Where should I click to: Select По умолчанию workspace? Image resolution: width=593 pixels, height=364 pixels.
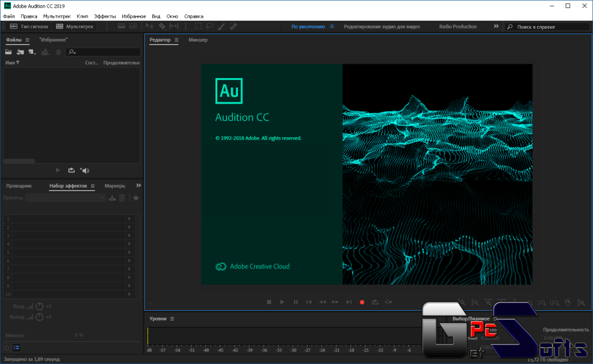[x=308, y=27]
